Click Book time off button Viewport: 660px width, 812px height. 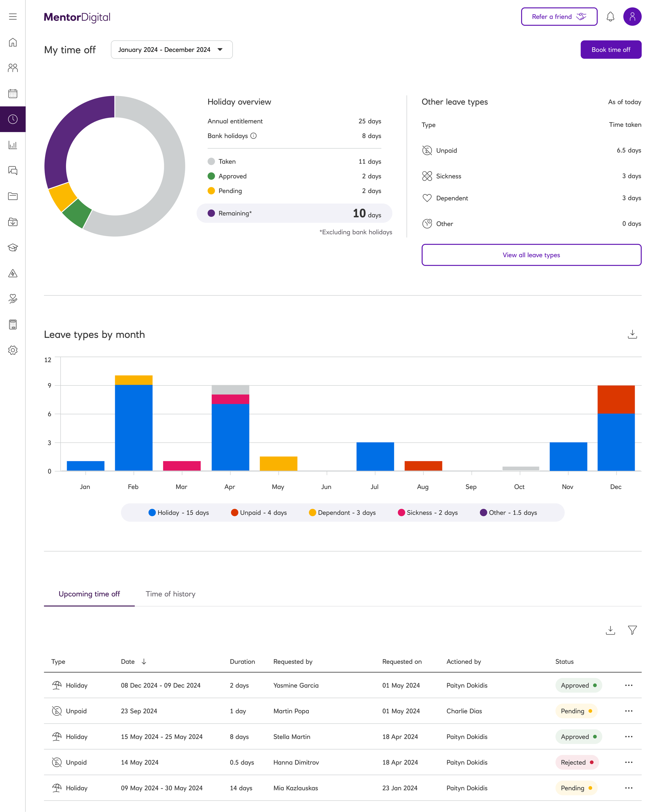click(x=611, y=50)
